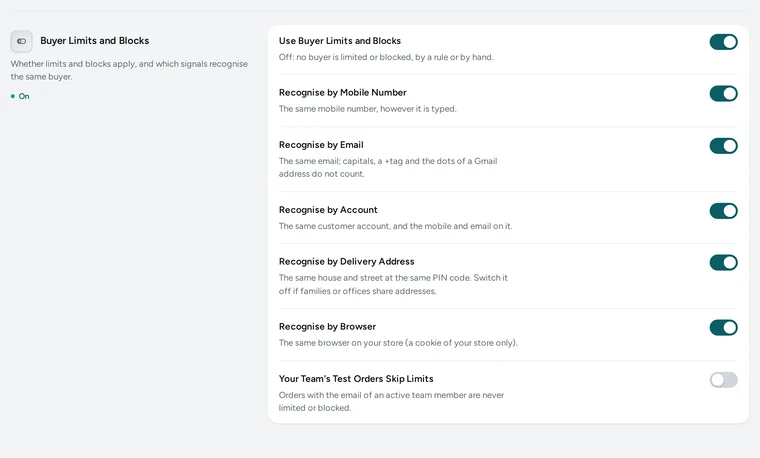Disable the Recognise by Mobile Number toggle
The width and height of the screenshot is (760, 458).
[724, 94]
